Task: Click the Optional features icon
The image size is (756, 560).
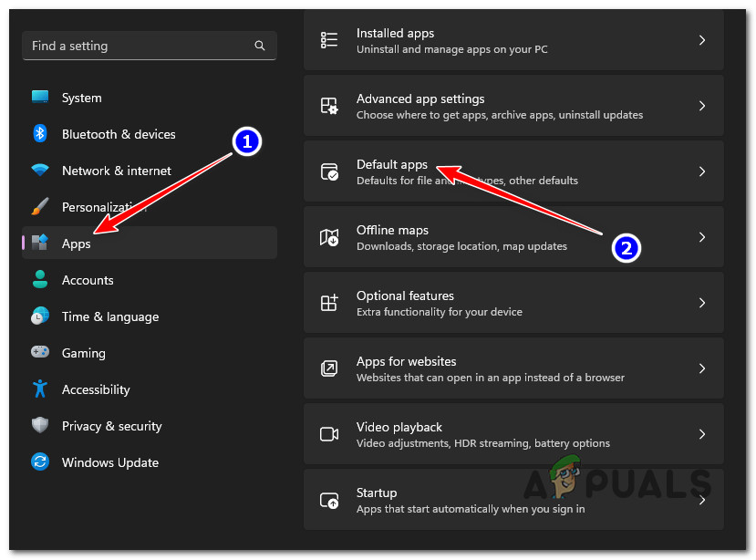Action: click(329, 303)
